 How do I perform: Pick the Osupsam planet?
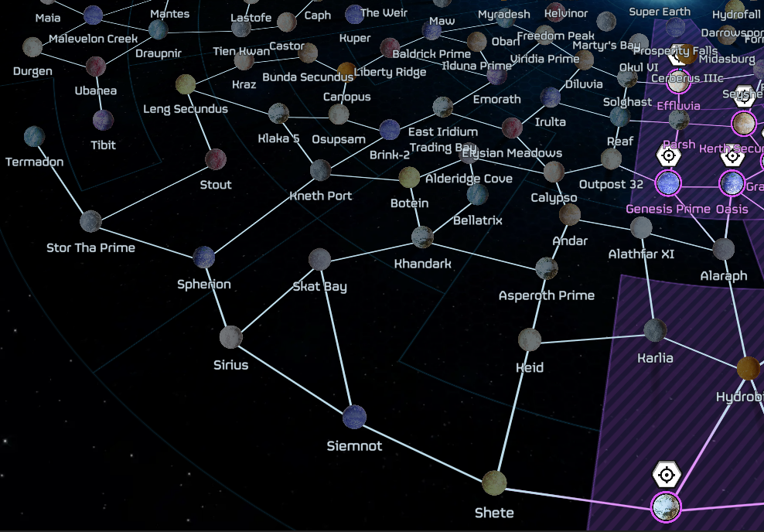(339, 114)
